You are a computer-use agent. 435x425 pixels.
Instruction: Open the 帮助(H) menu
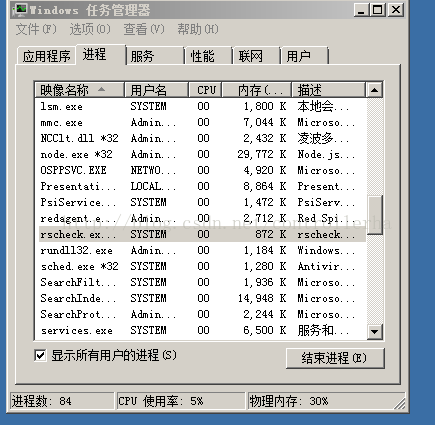tap(198, 29)
